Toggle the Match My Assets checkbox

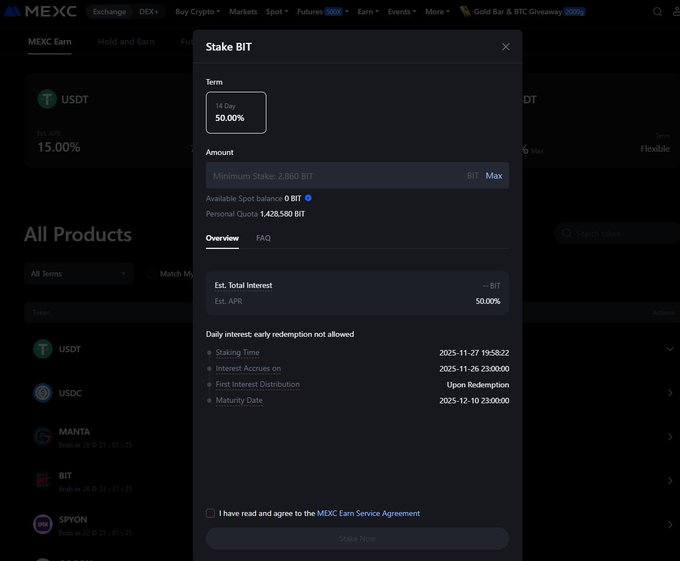pyautogui.click(x=151, y=274)
